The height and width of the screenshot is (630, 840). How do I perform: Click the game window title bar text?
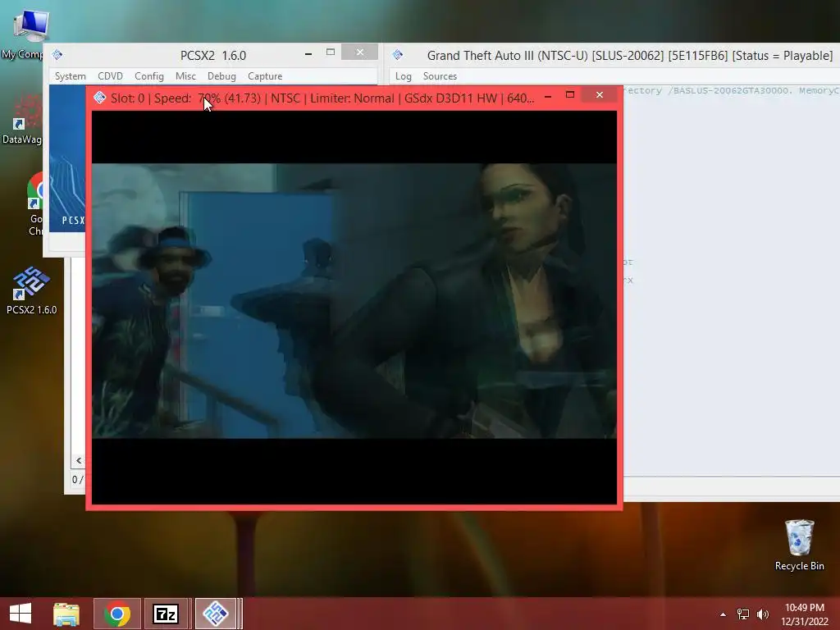tap(322, 98)
